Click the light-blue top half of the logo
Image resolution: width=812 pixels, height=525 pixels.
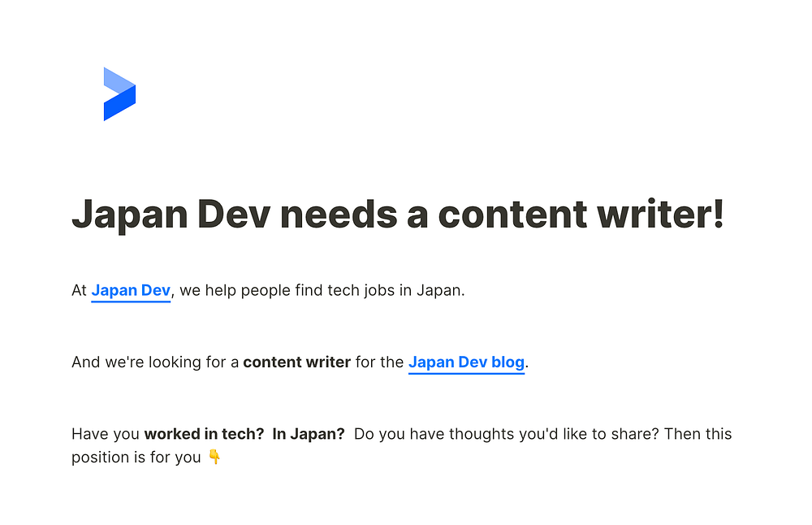(115, 80)
